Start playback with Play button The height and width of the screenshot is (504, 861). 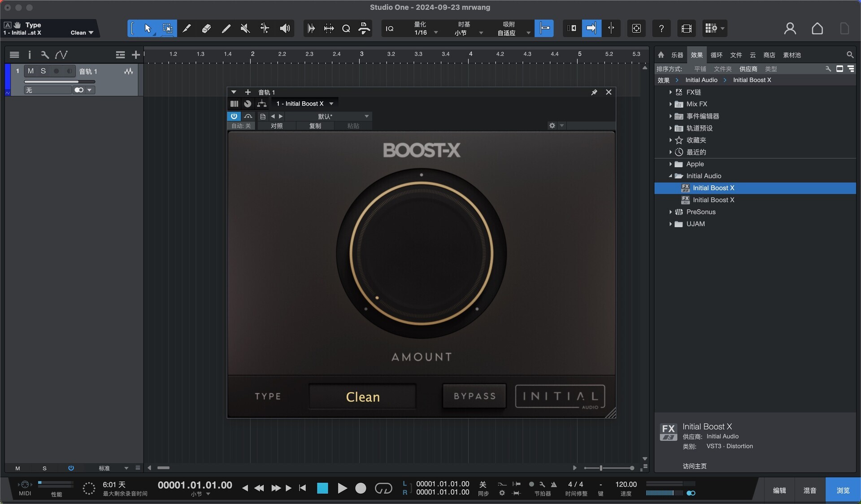pos(342,488)
